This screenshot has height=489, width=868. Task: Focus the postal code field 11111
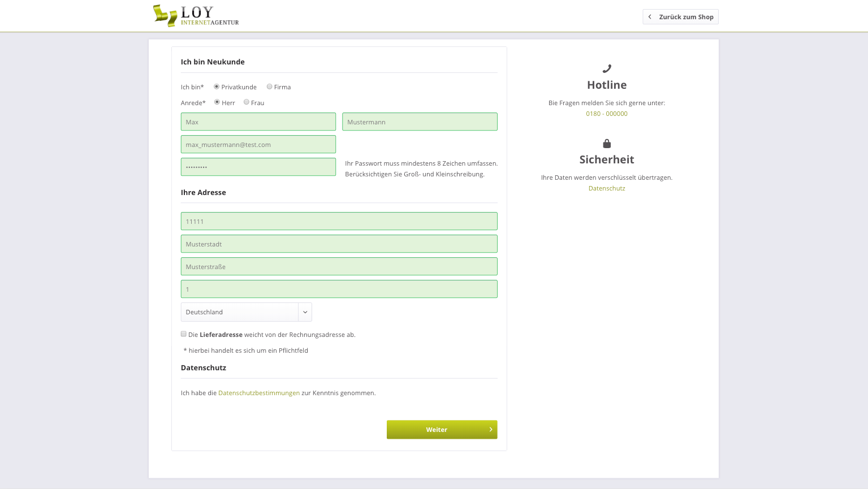[339, 221]
